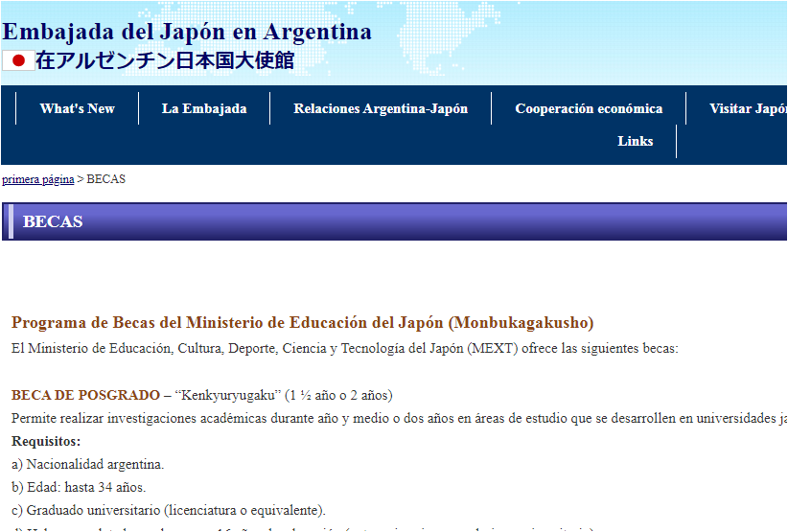The image size is (788, 532).
Task: Go to Relaciones Argentina-Japón section
Action: coord(381,108)
